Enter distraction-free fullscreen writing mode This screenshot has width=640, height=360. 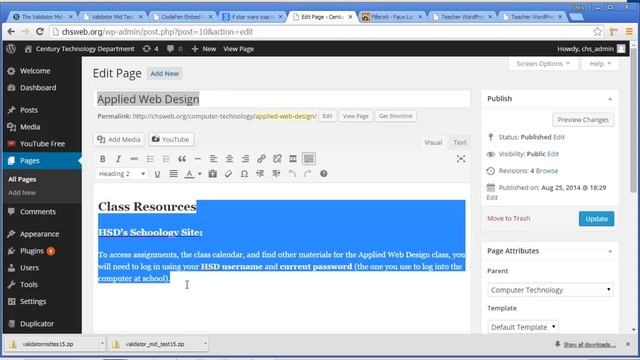[461, 159]
